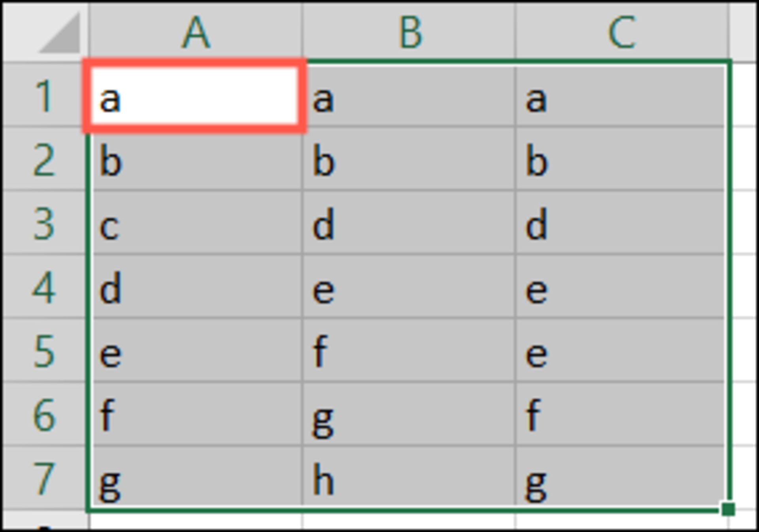Select column C header
Image resolution: width=759 pixels, height=532 pixels.
tap(622, 32)
